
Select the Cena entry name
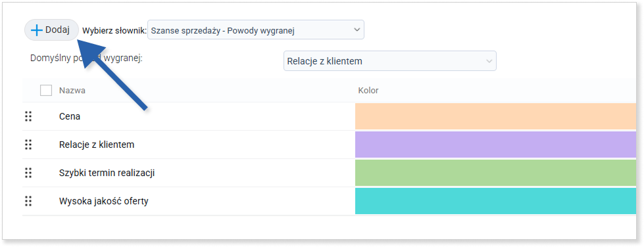[x=70, y=116]
